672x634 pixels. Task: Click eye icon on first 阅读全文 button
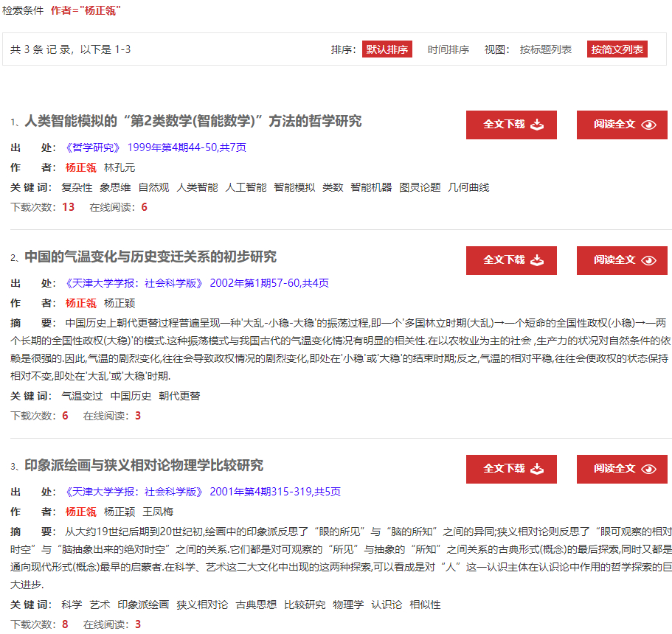648,125
